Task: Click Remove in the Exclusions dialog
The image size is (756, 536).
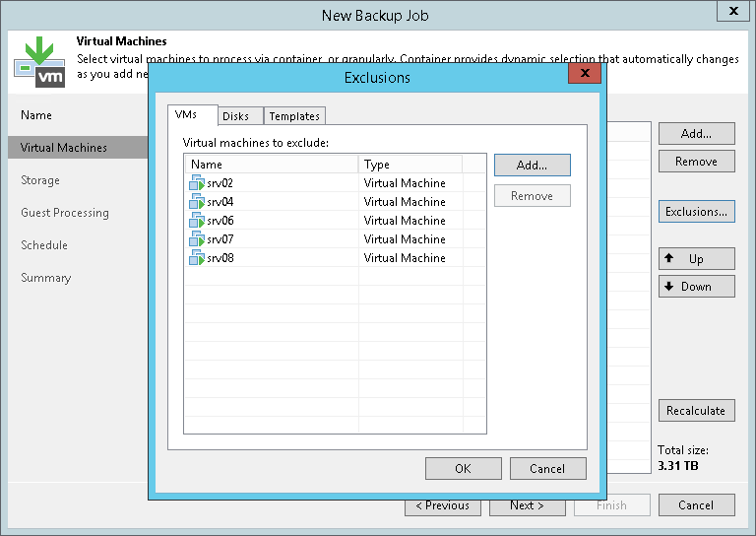Action: pyautogui.click(x=533, y=196)
